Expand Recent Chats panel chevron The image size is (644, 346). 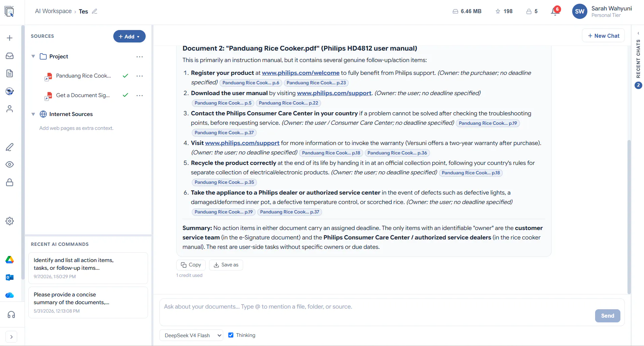[x=638, y=33]
